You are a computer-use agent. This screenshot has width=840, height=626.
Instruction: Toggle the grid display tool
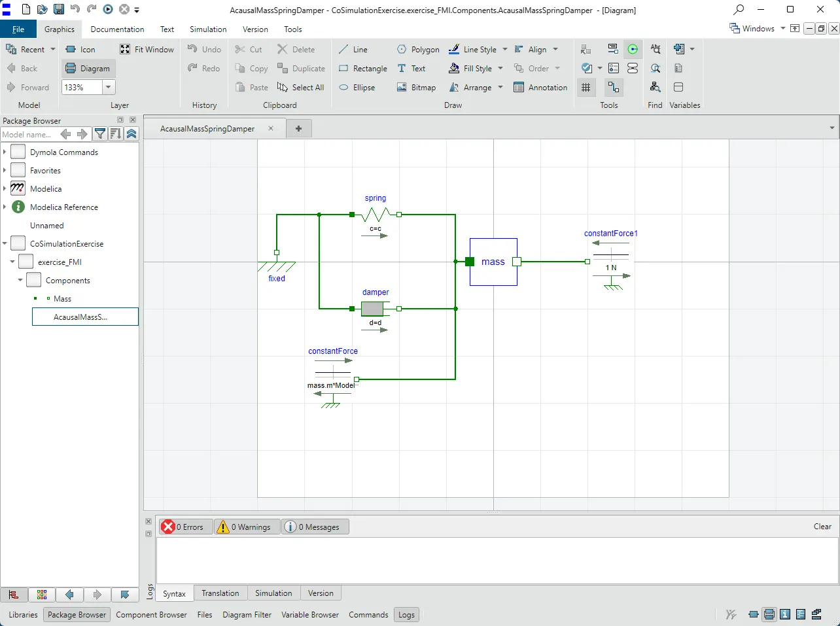(x=586, y=87)
